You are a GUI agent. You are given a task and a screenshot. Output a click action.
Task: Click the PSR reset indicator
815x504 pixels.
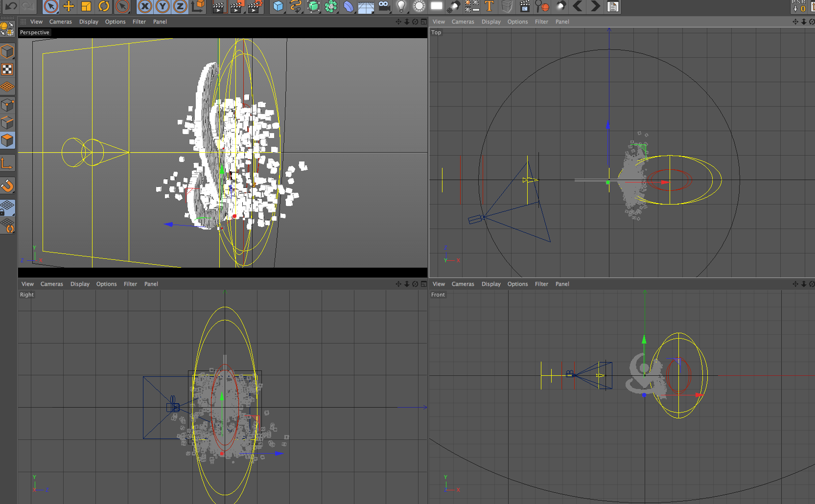[x=799, y=6]
